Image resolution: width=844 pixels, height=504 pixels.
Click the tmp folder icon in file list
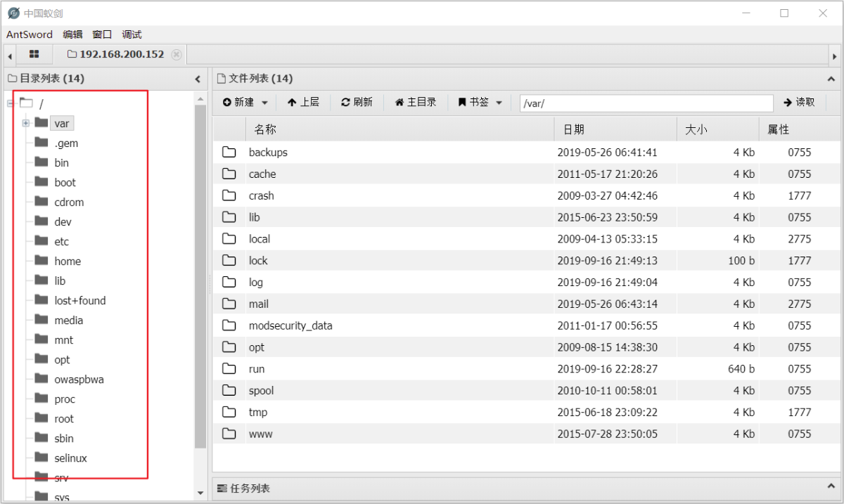pyautogui.click(x=229, y=412)
